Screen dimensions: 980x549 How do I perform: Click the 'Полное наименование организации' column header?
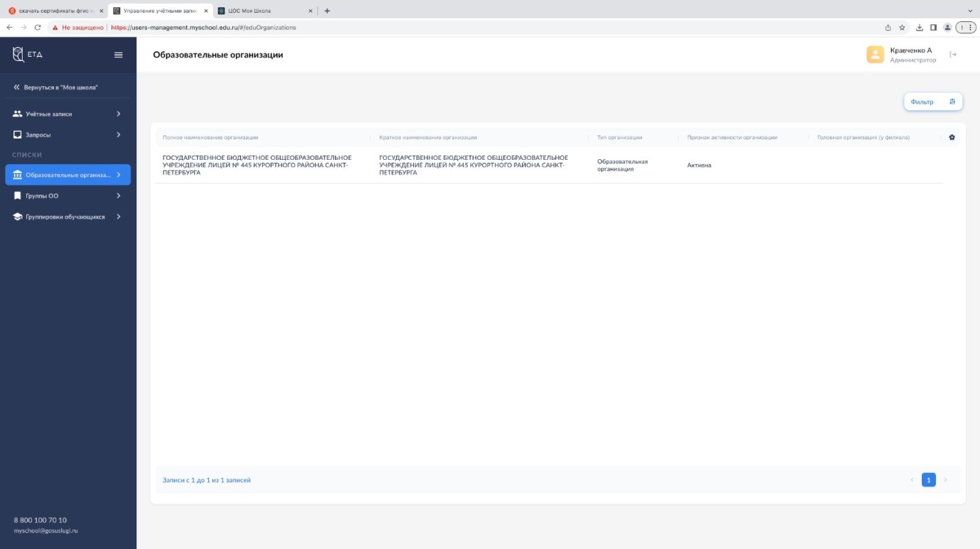tap(210, 137)
